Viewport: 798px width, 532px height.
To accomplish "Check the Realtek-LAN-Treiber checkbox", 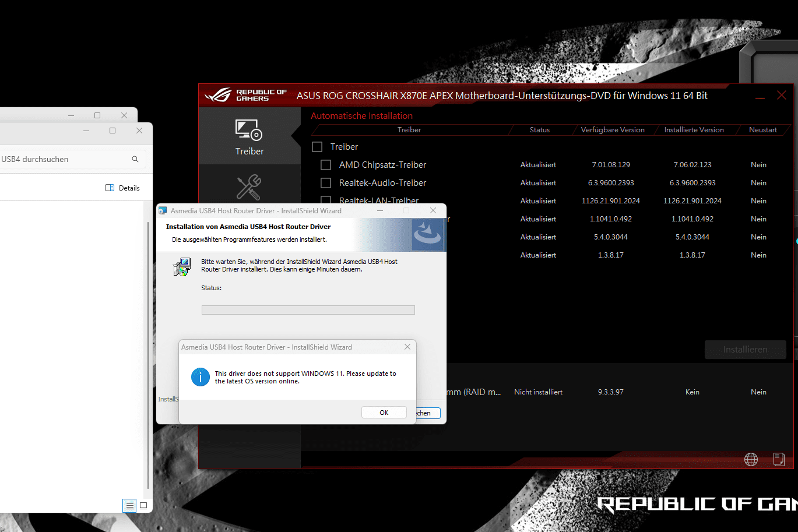I will click(x=326, y=200).
